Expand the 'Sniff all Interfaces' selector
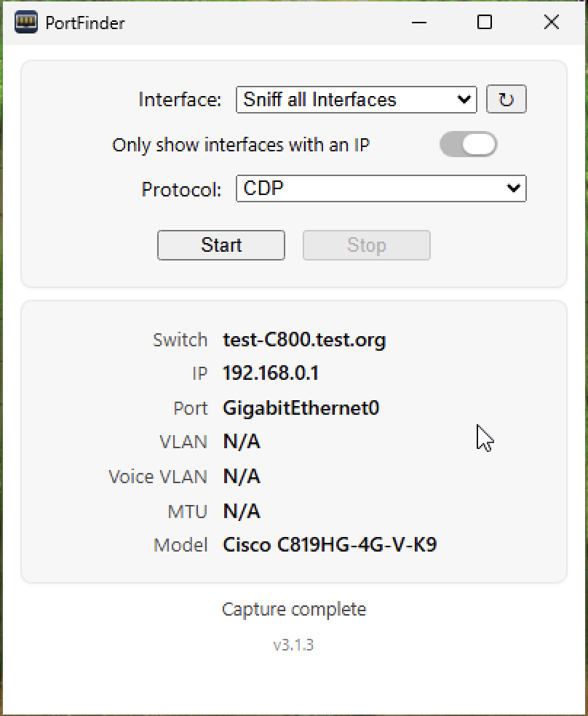588x716 pixels. click(356, 99)
